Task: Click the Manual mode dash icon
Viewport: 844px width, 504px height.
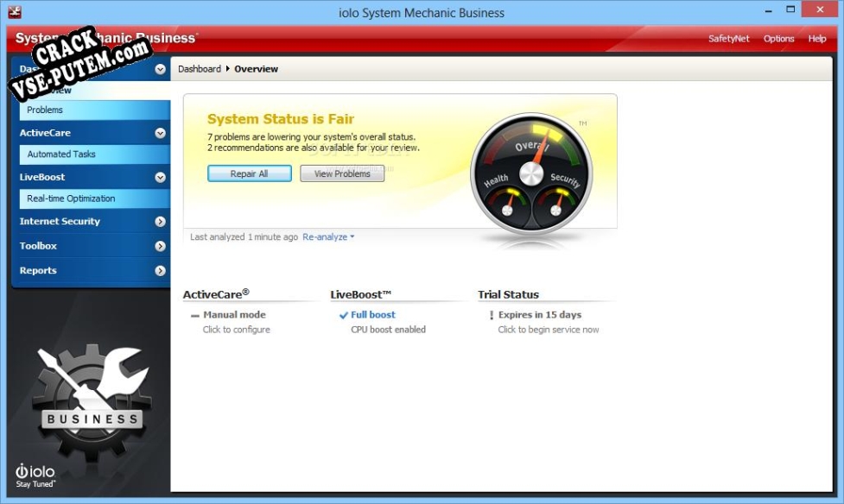Action: click(x=195, y=316)
